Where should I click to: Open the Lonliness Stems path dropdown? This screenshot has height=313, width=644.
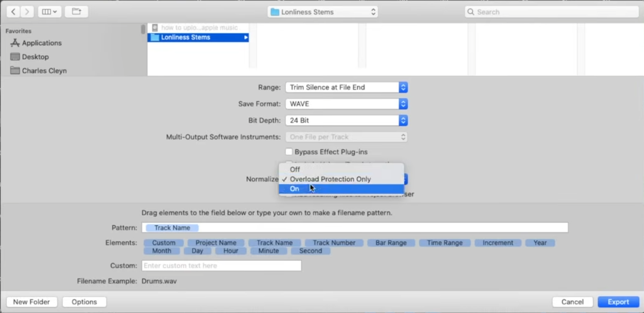[323, 12]
